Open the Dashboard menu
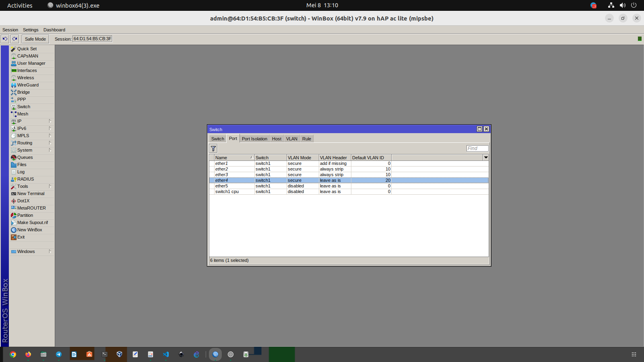Viewport: 644px width, 362px height. click(54, 30)
